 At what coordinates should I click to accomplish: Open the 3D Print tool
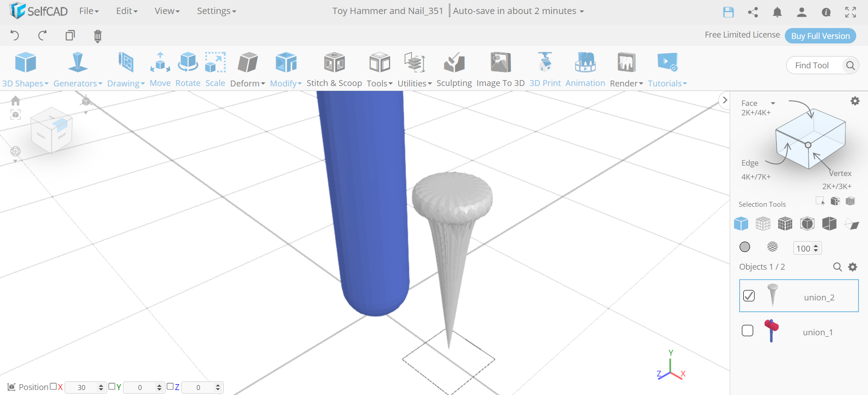pos(545,69)
